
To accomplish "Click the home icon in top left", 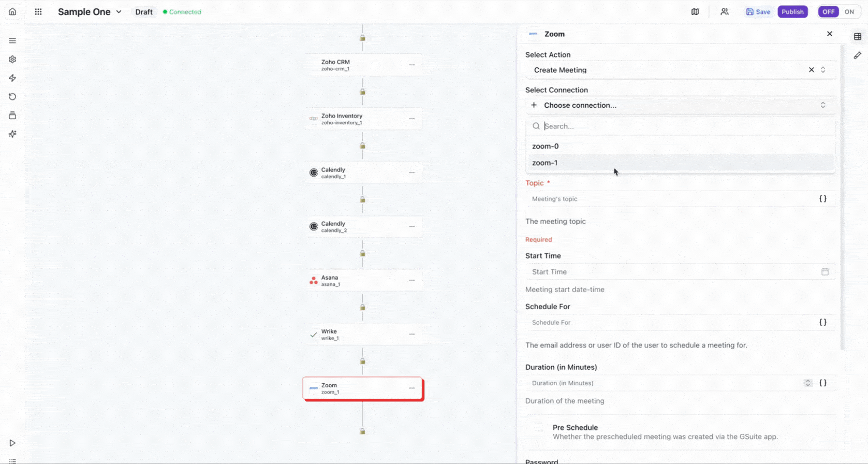I will tap(12, 11).
